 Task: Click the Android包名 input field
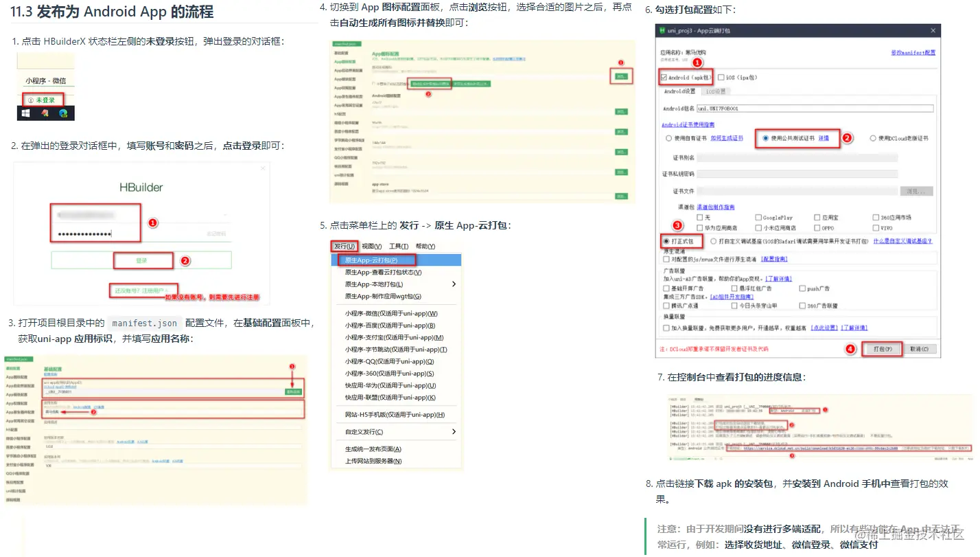pos(815,109)
